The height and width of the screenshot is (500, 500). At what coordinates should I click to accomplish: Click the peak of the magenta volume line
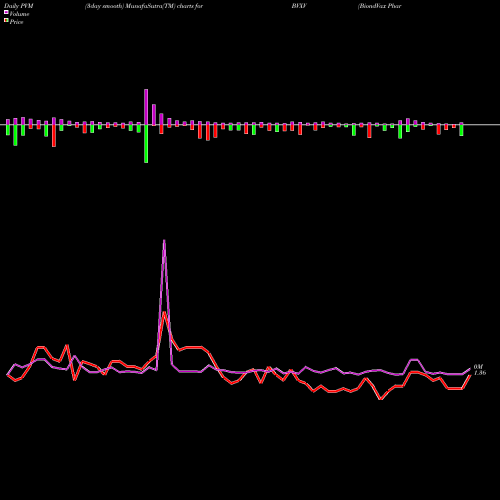164,240
